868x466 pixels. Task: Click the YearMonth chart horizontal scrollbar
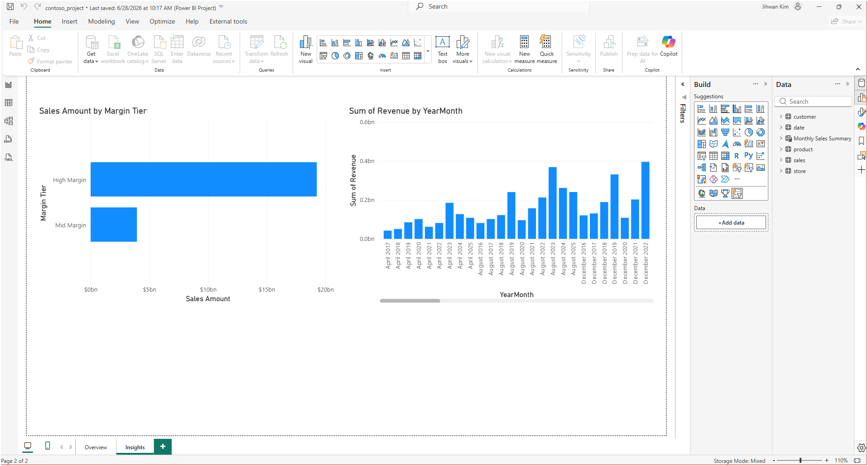tap(410, 301)
